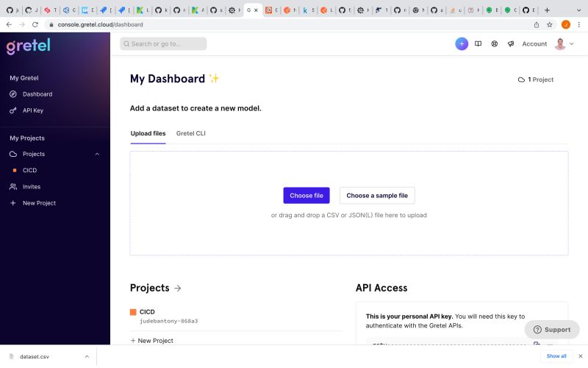Reload the page

click(35, 24)
